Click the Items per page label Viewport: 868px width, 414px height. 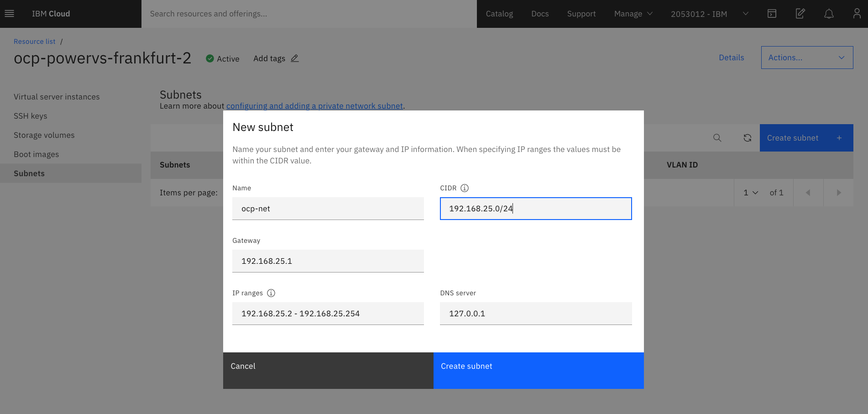pyautogui.click(x=188, y=193)
